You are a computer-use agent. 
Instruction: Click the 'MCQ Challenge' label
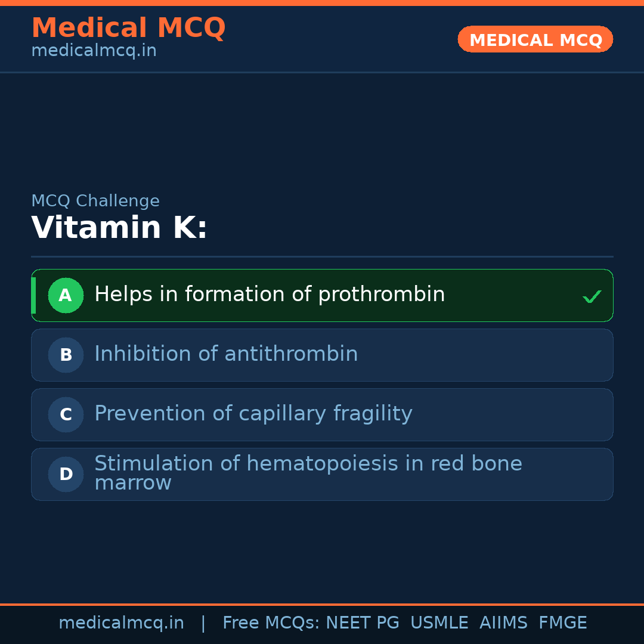(x=95, y=201)
